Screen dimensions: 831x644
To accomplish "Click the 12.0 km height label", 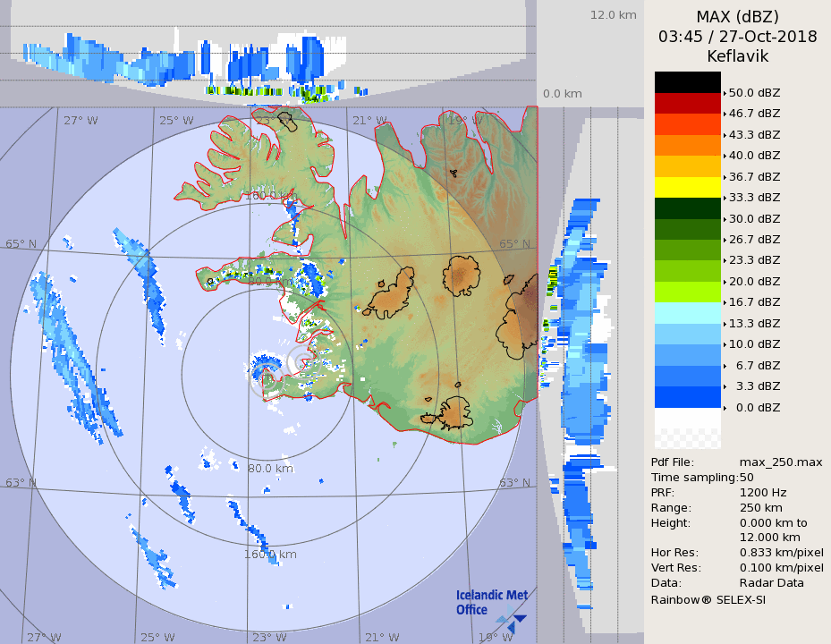I will (x=613, y=15).
